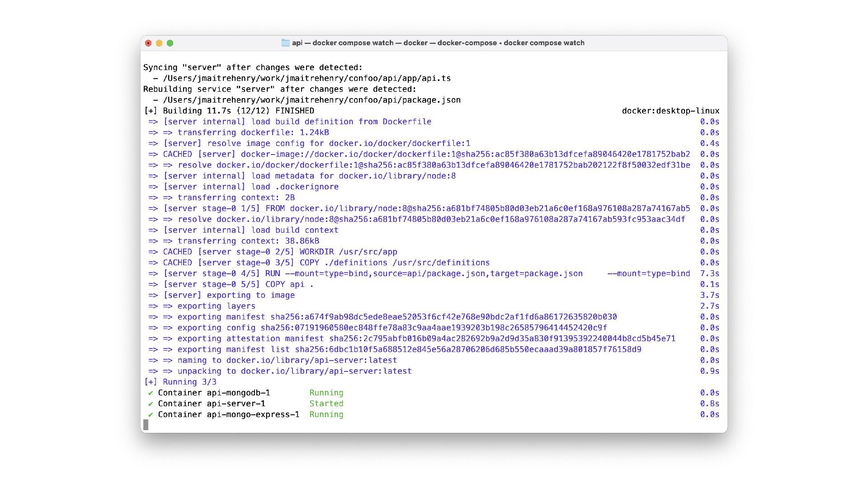Screen dimensions: 868x488
Task: Click 'CACHED [server] docker-image://' line
Action: 419,154
